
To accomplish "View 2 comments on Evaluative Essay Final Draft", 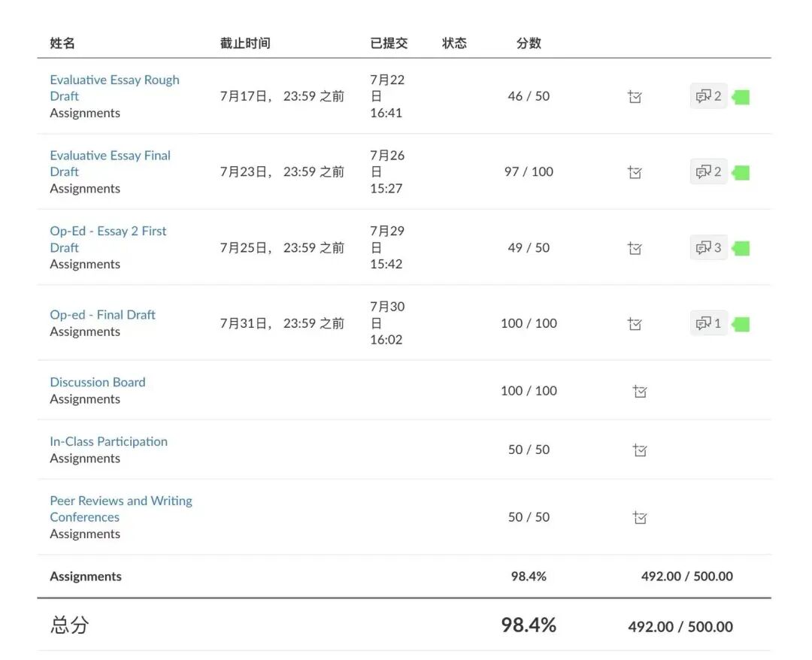I will (708, 172).
